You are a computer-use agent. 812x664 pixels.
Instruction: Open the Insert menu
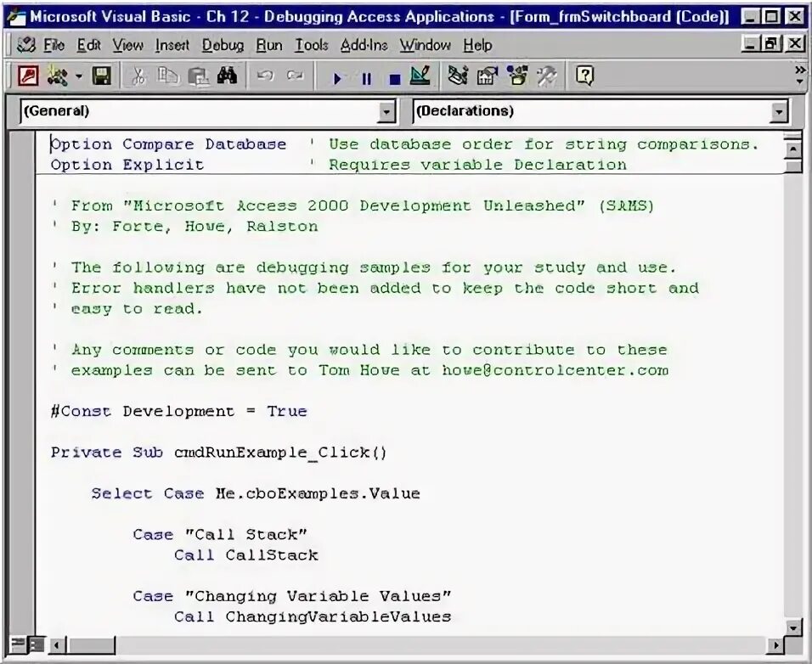[x=172, y=46]
